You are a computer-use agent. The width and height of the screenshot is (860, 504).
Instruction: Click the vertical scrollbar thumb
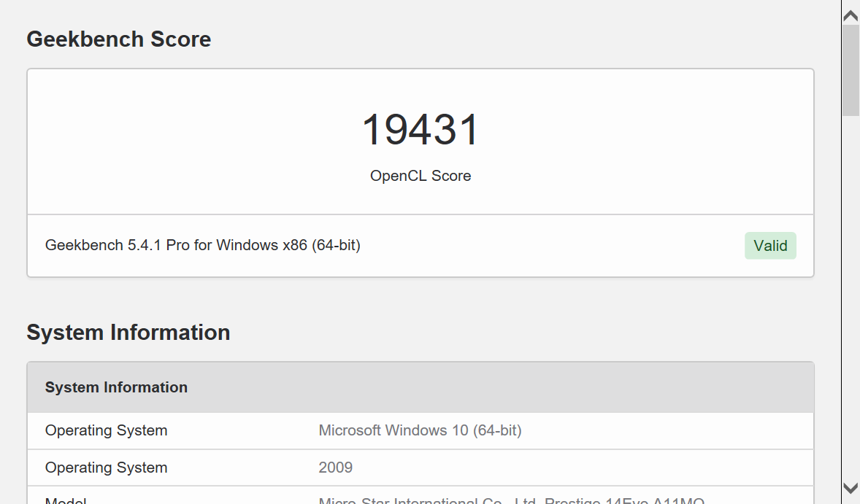[x=851, y=70]
